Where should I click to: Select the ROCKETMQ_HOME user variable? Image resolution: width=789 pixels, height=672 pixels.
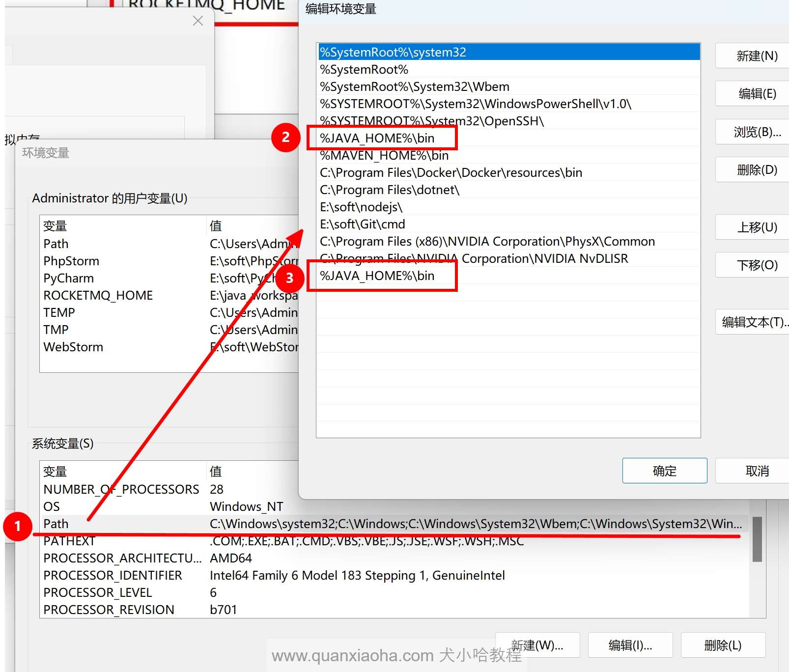coord(98,295)
